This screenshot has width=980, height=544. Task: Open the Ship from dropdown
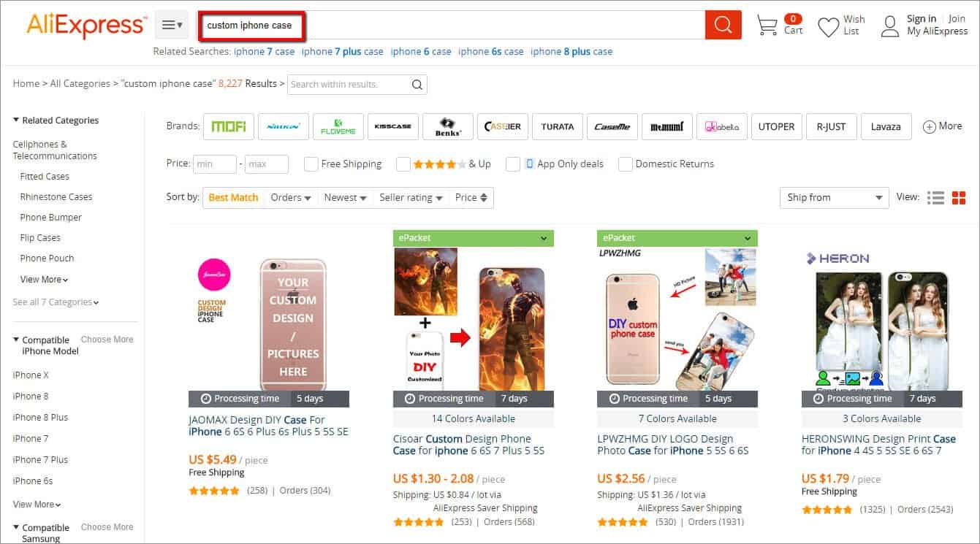[834, 197]
